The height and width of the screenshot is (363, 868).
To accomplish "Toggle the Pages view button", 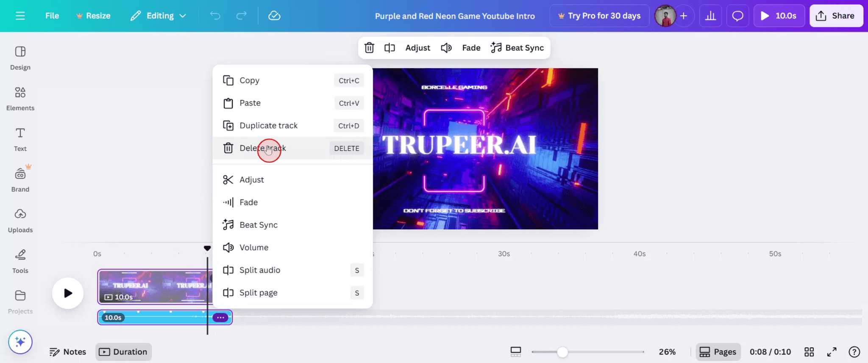I will point(718,352).
